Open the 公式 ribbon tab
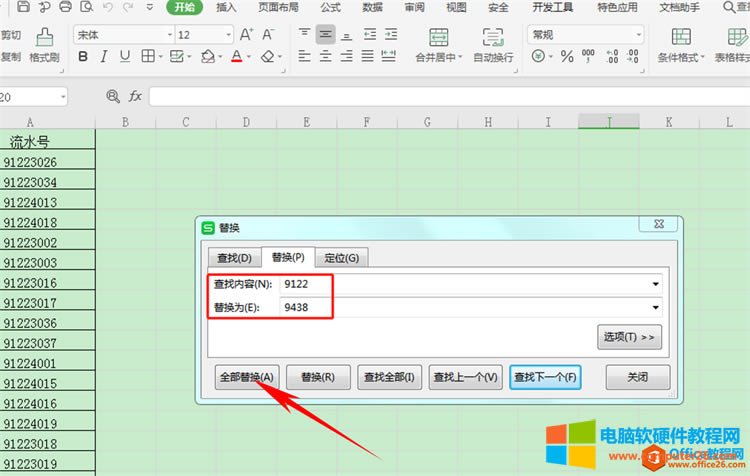This screenshot has width=750, height=476. (331, 7)
